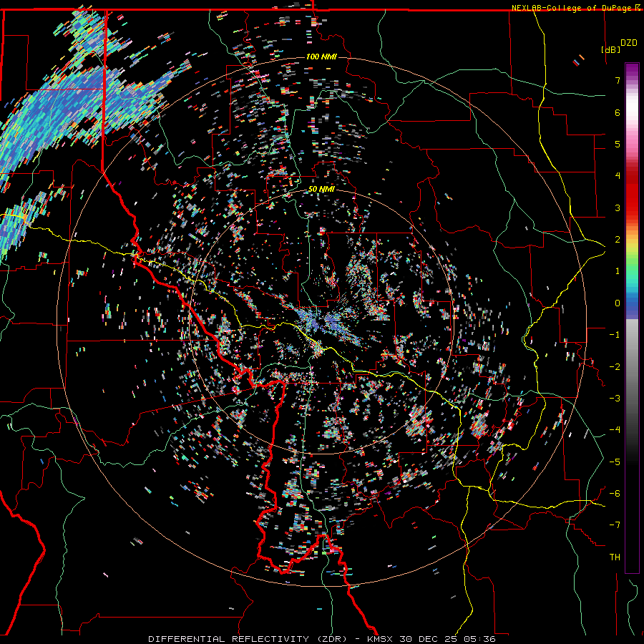Click the 0 value on color scale
The height and width of the screenshot is (644, 644).
point(618,303)
